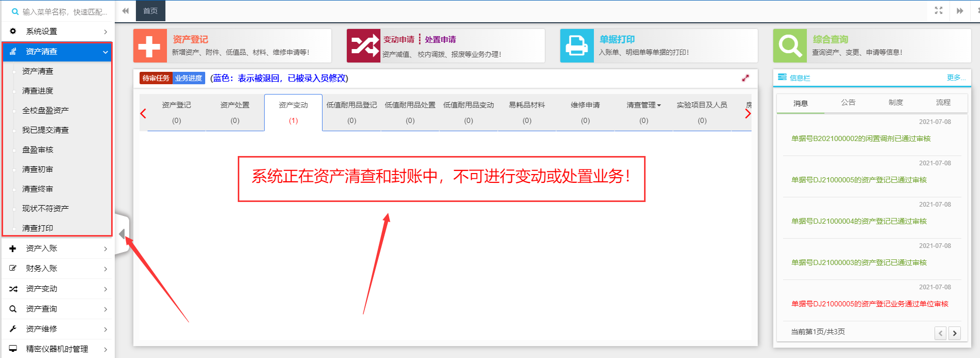980x358 pixels.
Task: Open the 变动申请 shuffle icon tile
Action: pos(363,45)
